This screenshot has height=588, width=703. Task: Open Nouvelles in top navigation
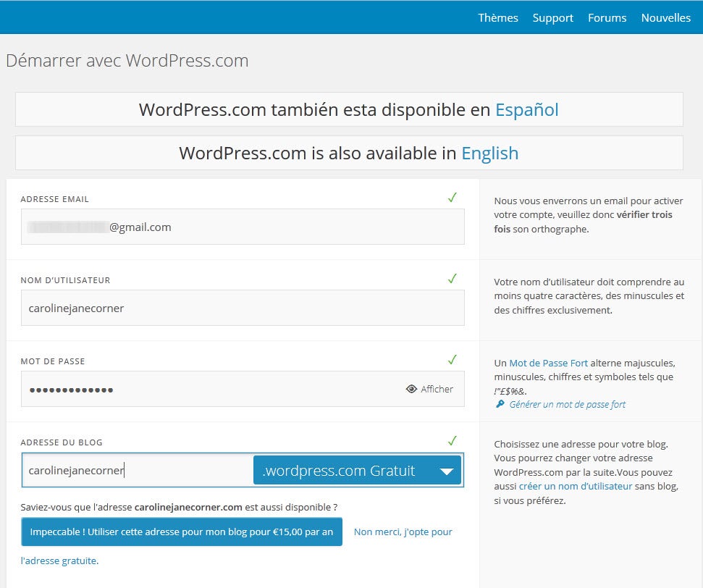point(665,18)
